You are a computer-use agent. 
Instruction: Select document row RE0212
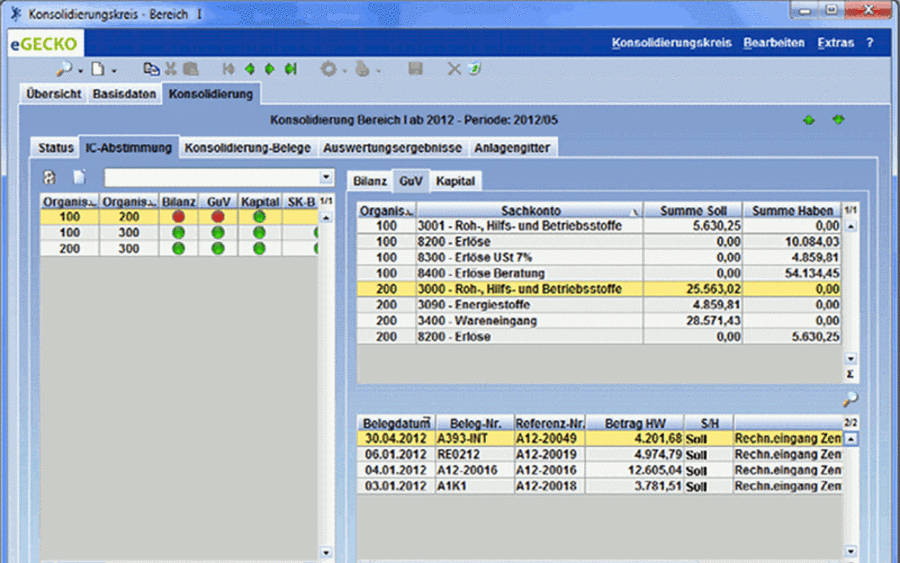pyautogui.click(x=600, y=455)
